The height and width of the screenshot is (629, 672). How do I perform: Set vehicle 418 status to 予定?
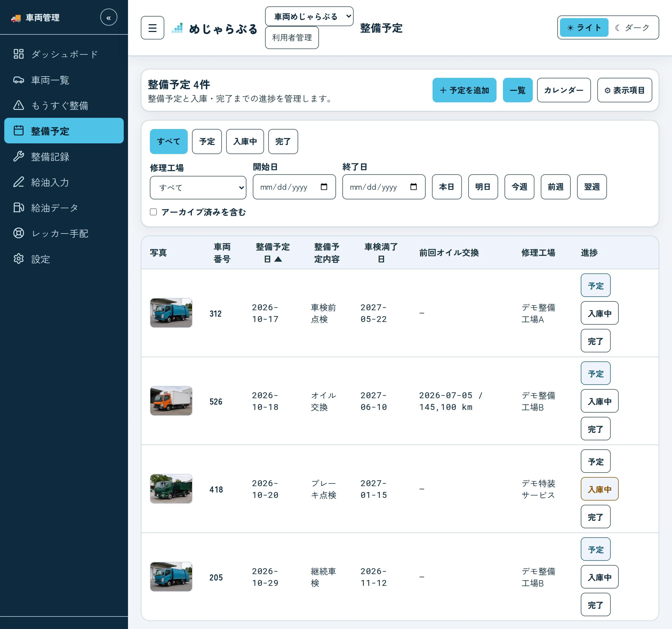tap(595, 461)
